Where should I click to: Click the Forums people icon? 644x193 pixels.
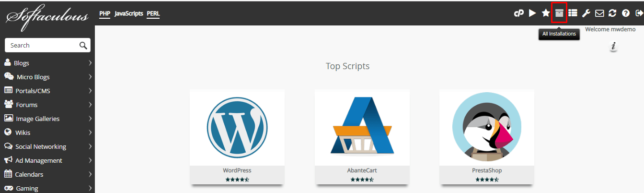pyautogui.click(x=8, y=104)
